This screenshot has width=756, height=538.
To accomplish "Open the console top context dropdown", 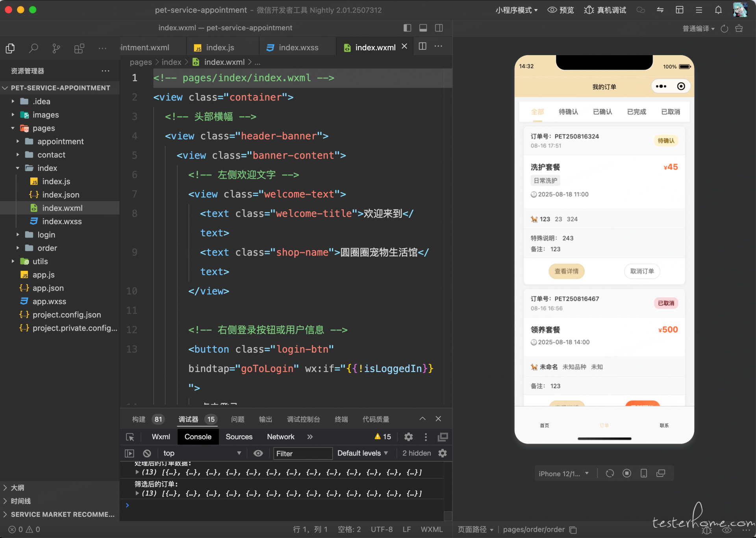I will coord(202,453).
